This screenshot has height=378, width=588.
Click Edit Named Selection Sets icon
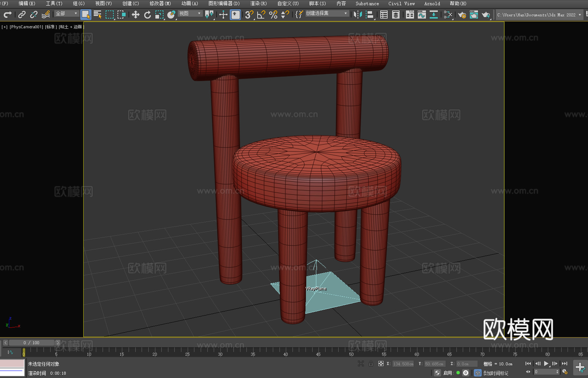click(299, 15)
